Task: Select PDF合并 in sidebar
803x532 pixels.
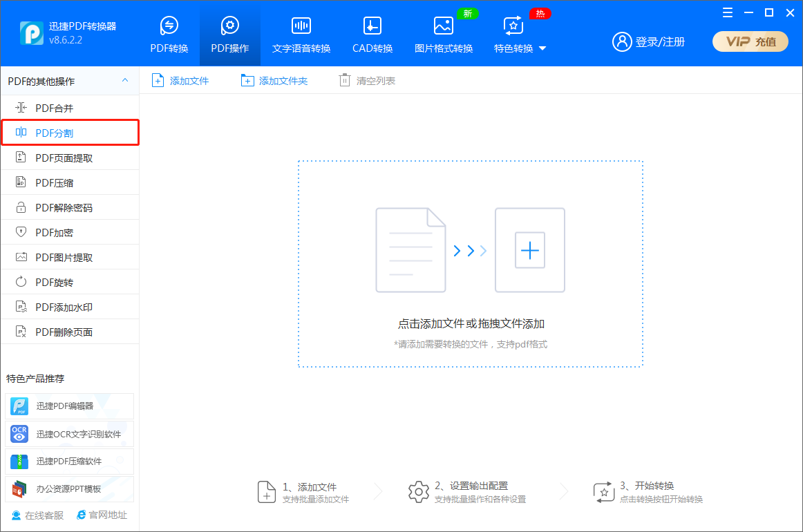Action: click(x=70, y=108)
